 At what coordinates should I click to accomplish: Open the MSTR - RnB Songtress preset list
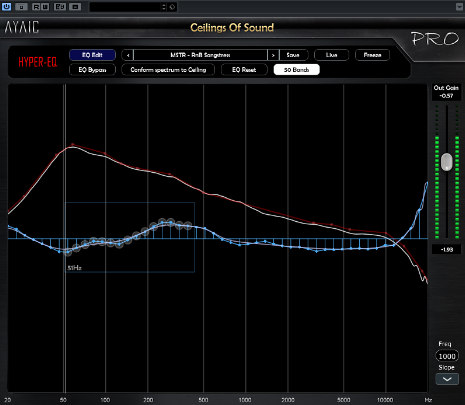coord(200,55)
